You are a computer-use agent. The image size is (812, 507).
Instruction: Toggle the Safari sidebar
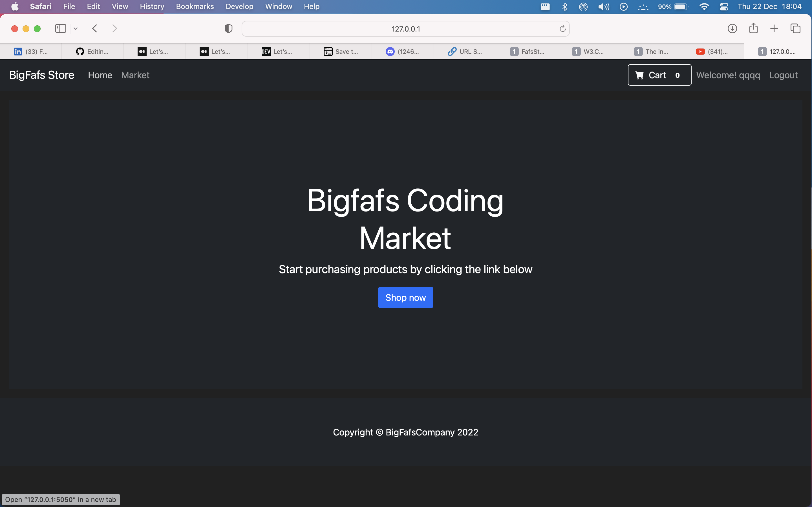60,28
